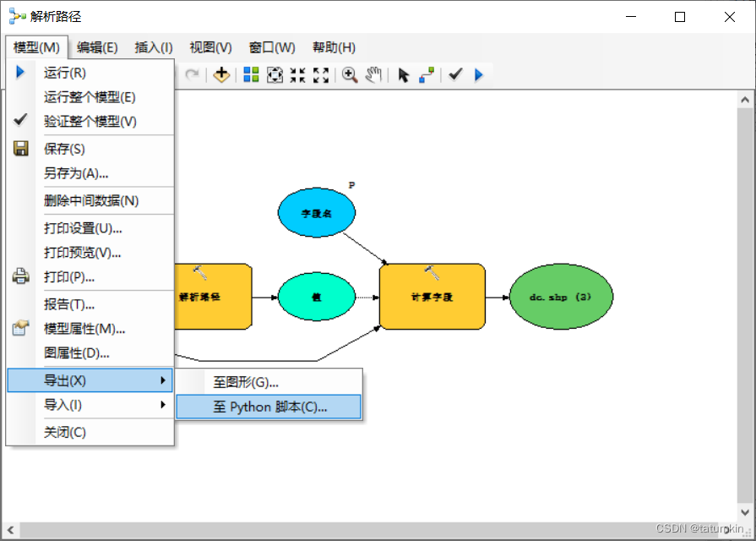Select the 计算字段 tool node
The image size is (756, 541).
pyautogui.click(x=433, y=297)
